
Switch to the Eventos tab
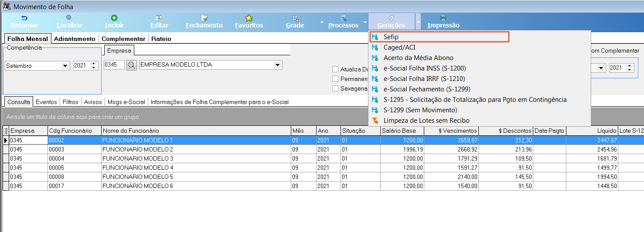pyautogui.click(x=46, y=102)
